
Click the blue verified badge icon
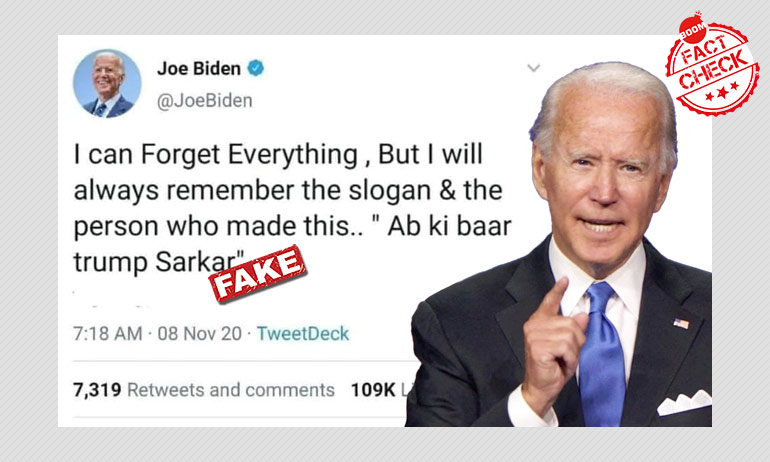pos(255,68)
